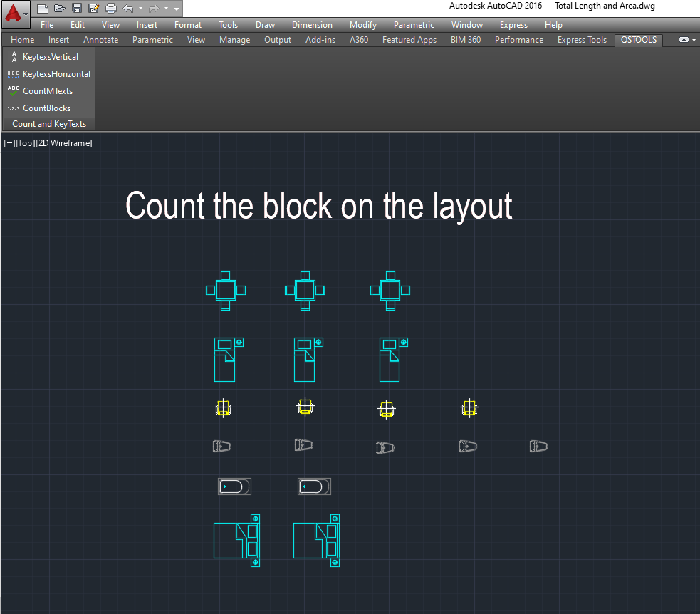This screenshot has width=700, height=614.
Task: Open the Edit menu
Action: (x=77, y=25)
